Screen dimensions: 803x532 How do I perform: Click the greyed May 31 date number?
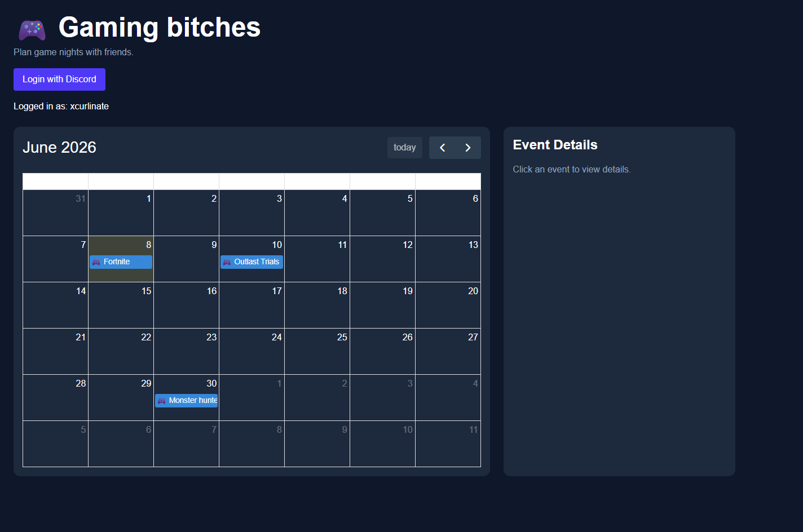tap(81, 198)
